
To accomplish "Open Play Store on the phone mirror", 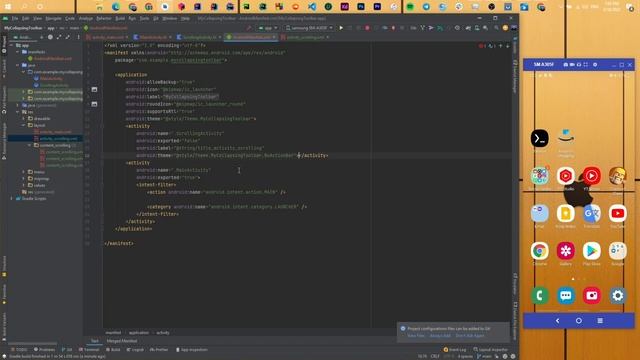I will pos(591,251).
